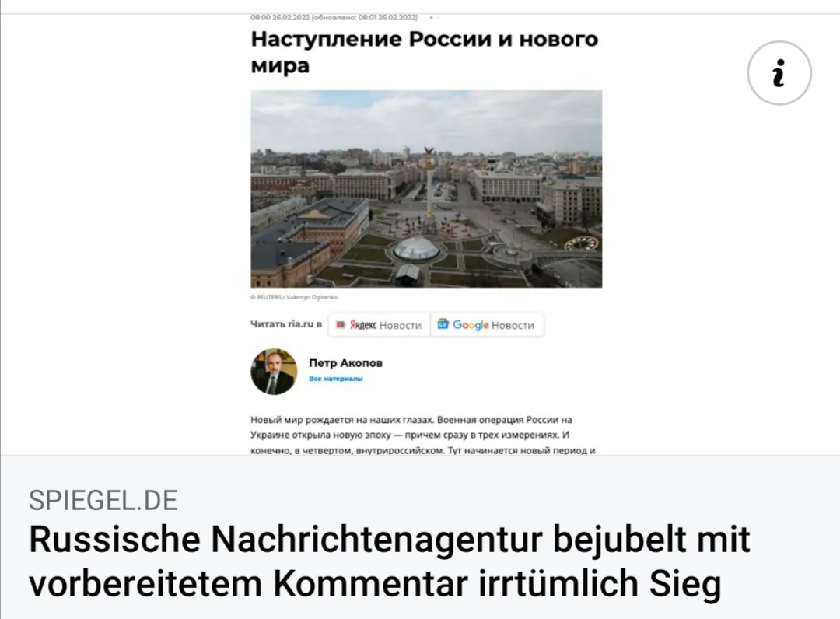Image resolution: width=840 pixels, height=619 pixels.
Task: Click the glass dome in the photo
Action: [415, 250]
